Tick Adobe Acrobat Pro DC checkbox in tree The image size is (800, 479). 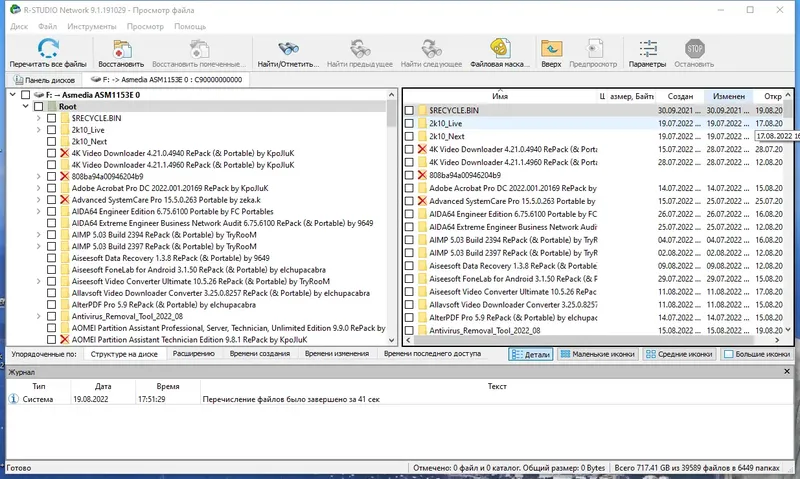point(52,188)
